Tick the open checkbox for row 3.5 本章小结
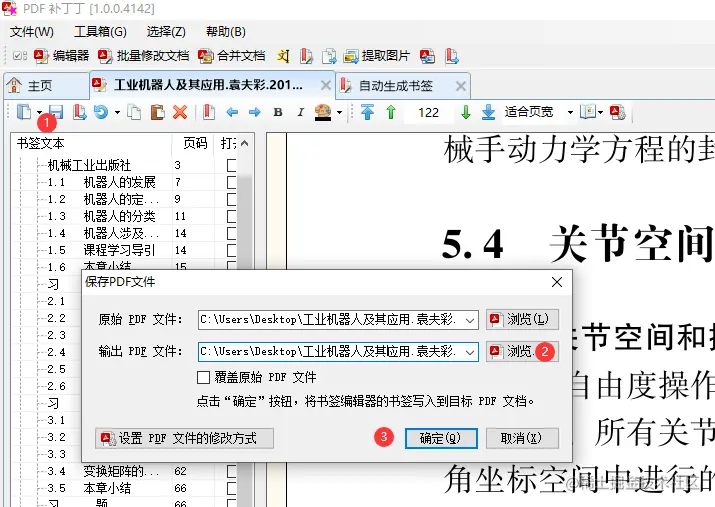715x507 pixels. [232, 488]
